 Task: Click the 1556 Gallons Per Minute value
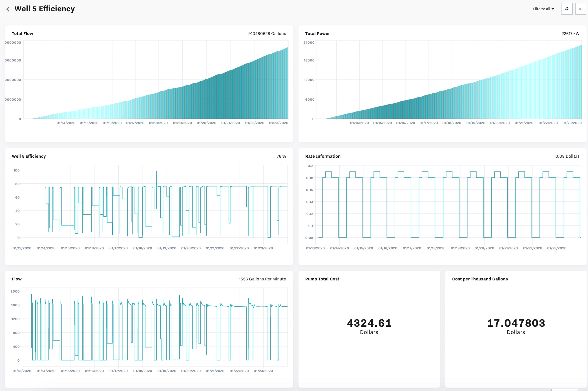pos(262,279)
